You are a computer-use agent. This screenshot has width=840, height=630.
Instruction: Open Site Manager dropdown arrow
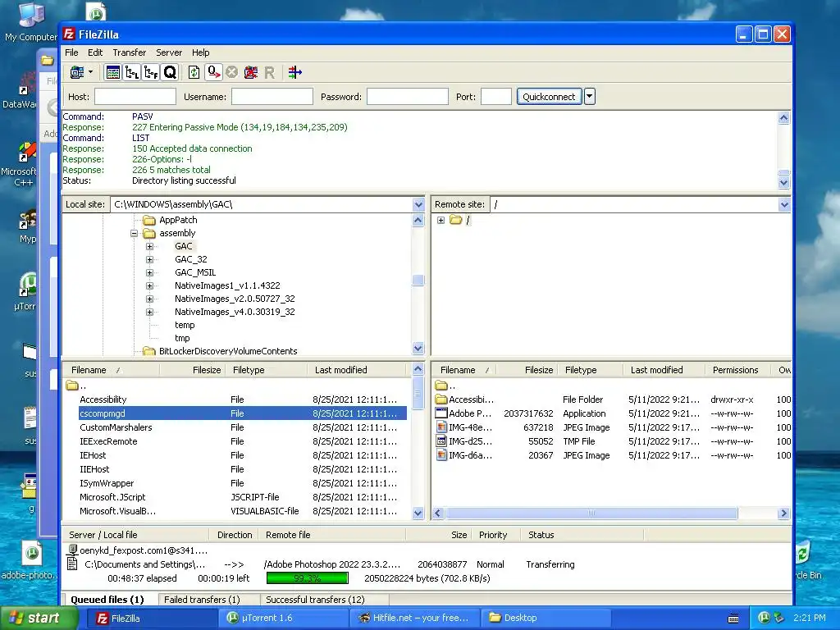tap(90, 72)
